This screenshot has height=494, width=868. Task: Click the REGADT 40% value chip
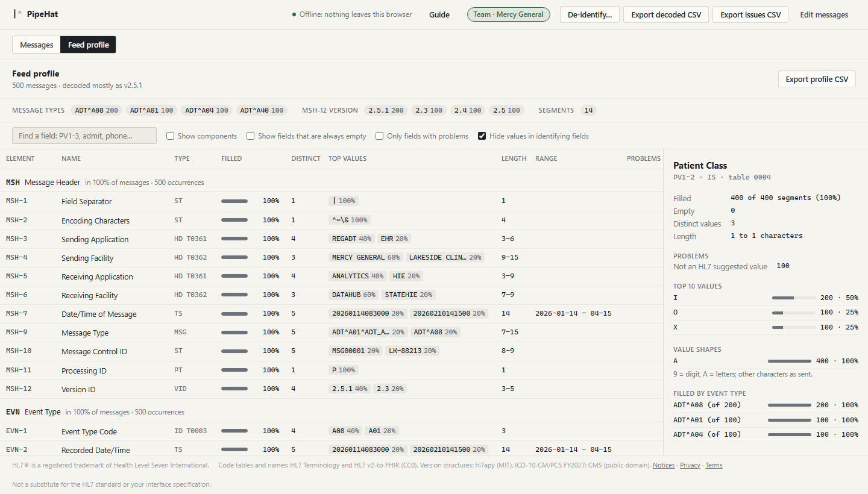[x=351, y=239]
